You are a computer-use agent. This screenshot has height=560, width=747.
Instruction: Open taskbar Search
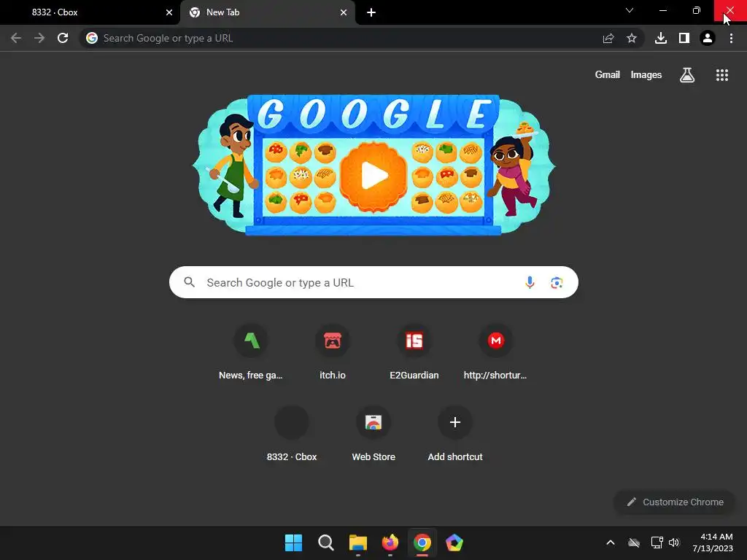(x=326, y=542)
